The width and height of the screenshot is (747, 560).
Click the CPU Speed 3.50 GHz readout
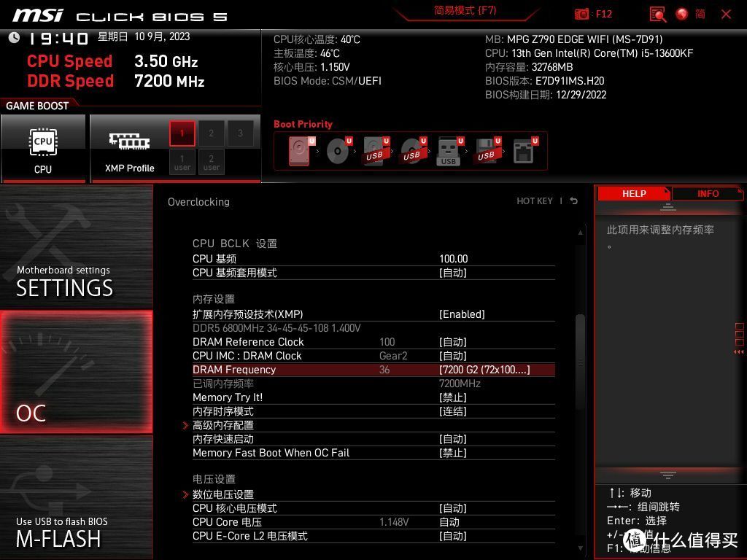[112, 61]
